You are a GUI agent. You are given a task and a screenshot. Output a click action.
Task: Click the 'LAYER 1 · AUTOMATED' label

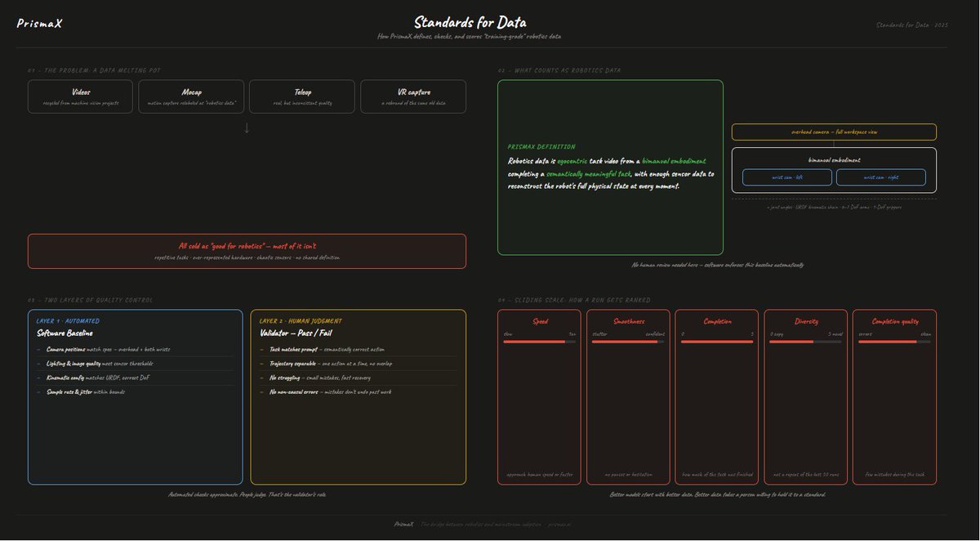point(69,321)
